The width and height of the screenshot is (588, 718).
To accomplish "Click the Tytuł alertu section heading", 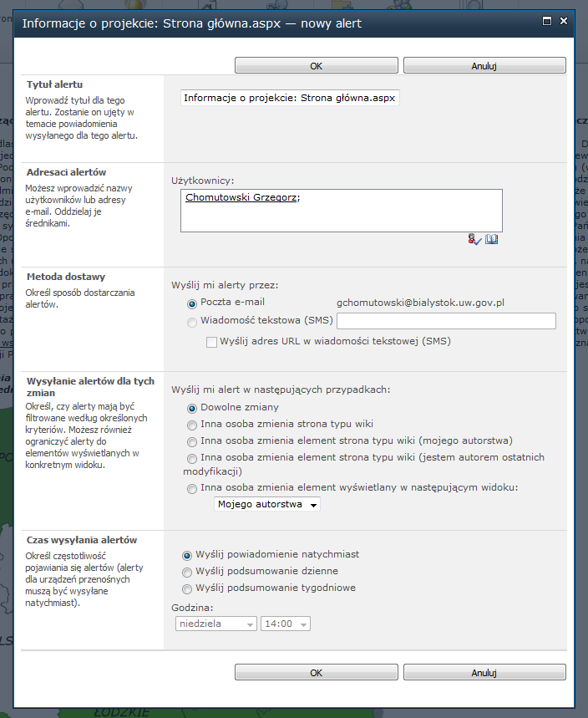I will [54, 84].
